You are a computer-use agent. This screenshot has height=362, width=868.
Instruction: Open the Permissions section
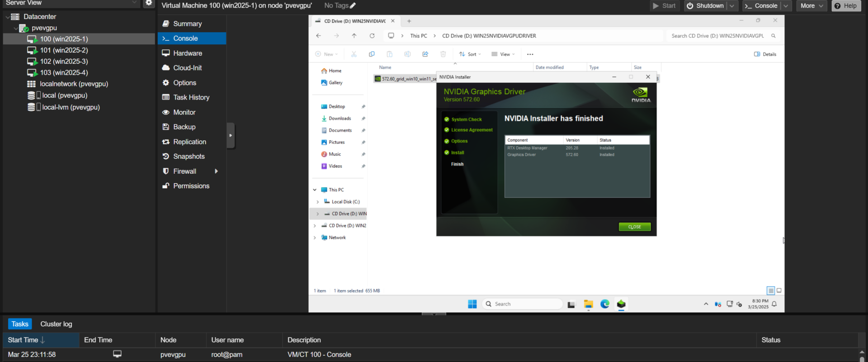pyautogui.click(x=192, y=186)
